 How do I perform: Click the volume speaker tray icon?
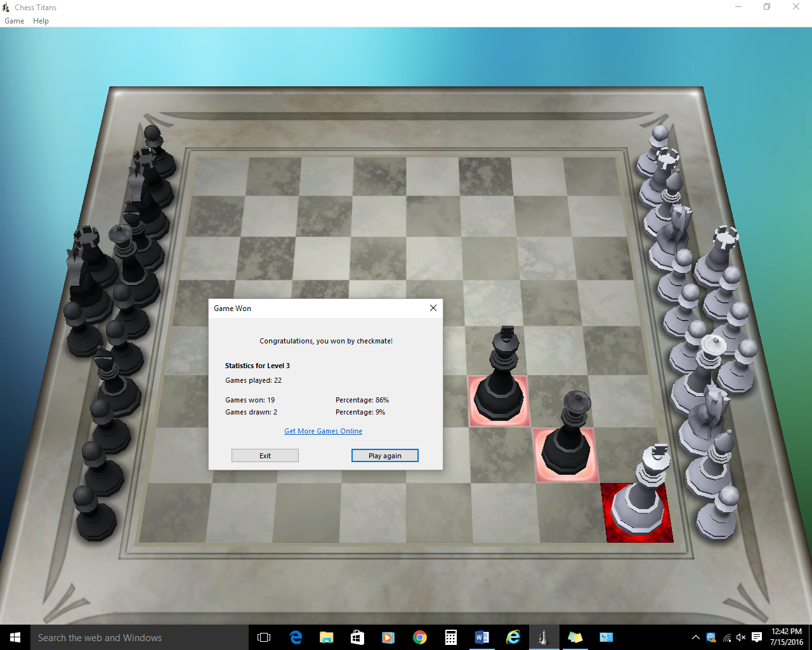tap(741, 637)
